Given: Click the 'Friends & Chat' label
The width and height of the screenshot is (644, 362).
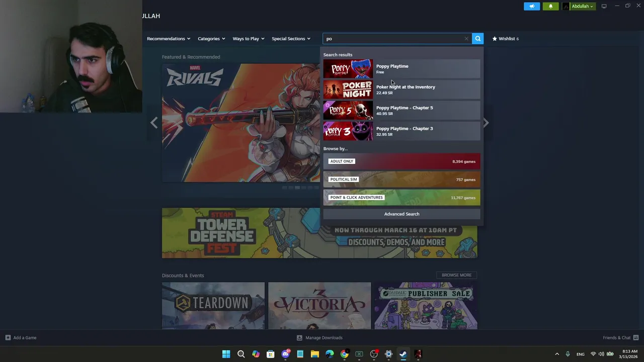Looking at the screenshot, I should [616, 338].
